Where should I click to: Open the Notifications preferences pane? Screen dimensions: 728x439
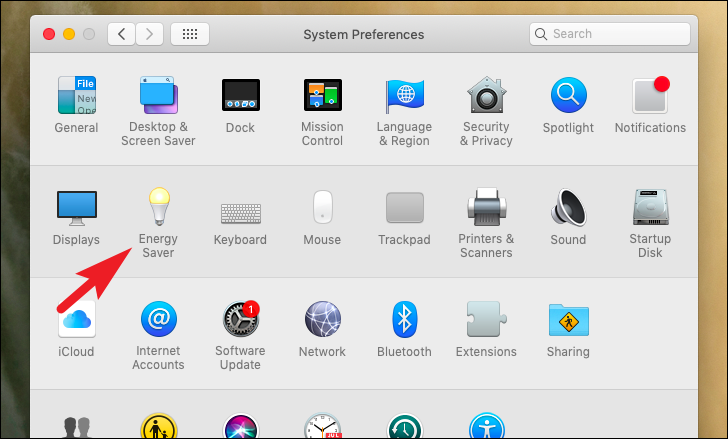tap(650, 95)
